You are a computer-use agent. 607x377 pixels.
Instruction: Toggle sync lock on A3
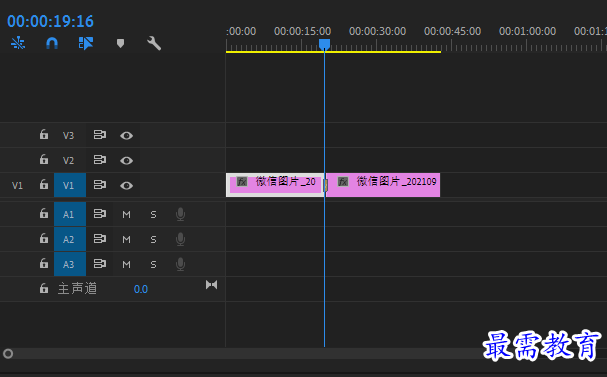99,264
